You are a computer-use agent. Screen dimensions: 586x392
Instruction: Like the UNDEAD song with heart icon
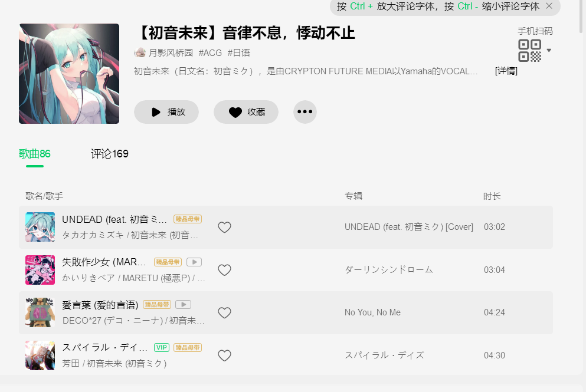224,227
